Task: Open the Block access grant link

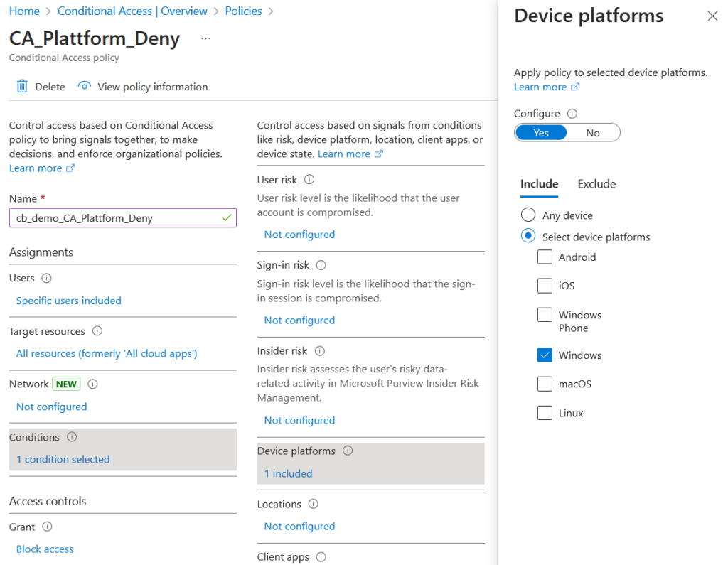Action: [x=45, y=549]
